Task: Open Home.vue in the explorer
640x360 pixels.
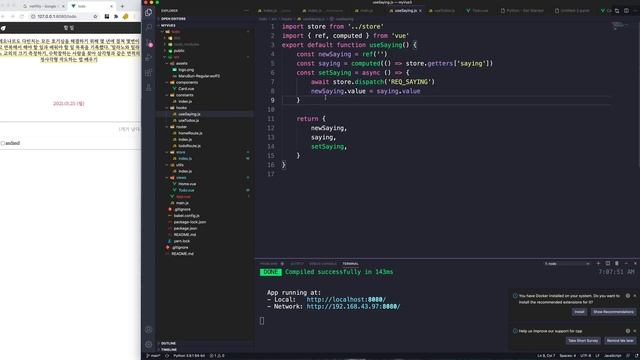Action: click(x=187, y=184)
